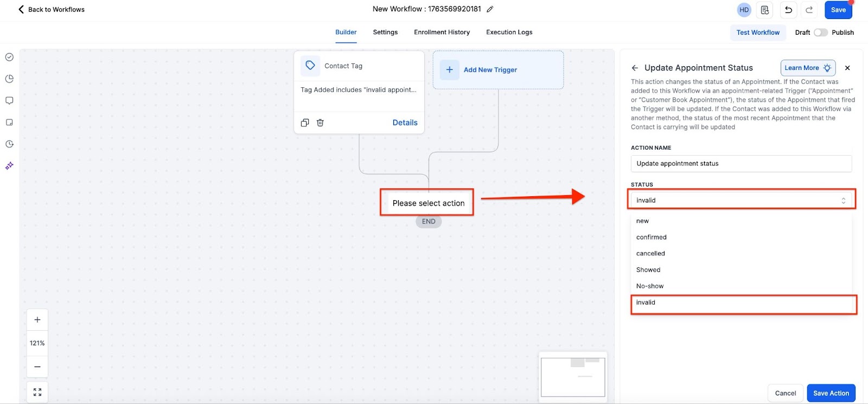This screenshot has height=404, width=868.
Task: Toggle the Draft/Publish switch
Action: click(x=820, y=33)
